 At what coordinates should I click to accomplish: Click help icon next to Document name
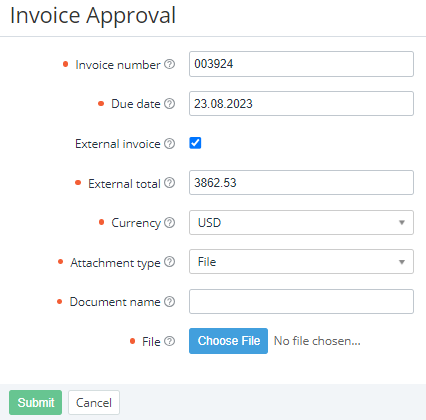coord(170,301)
